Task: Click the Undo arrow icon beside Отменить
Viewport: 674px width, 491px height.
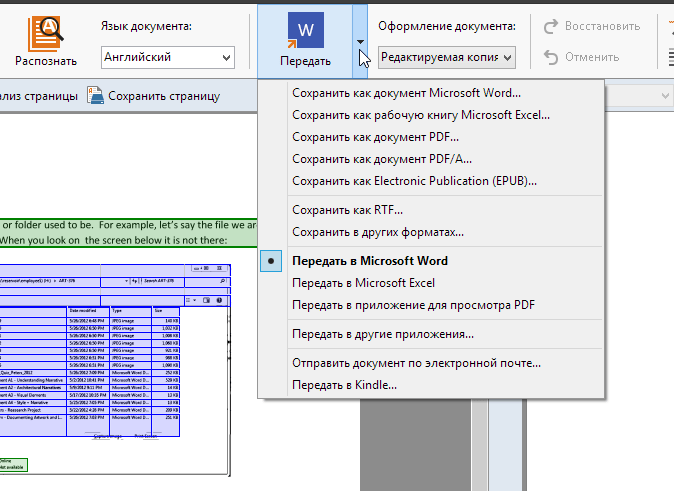Action: [x=551, y=57]
